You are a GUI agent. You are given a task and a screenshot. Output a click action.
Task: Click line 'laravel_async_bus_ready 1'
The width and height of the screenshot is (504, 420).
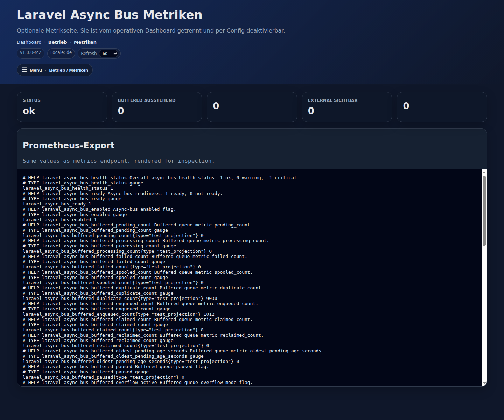[57, 204]
